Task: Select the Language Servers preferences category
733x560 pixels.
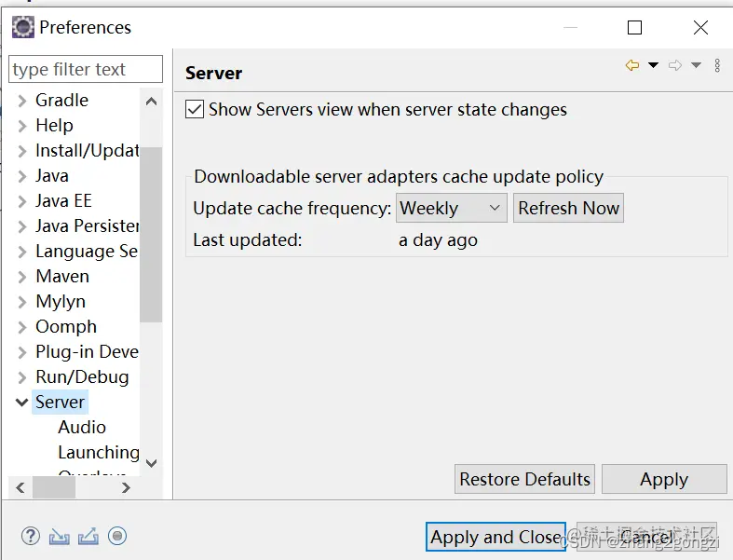Action: pos(87,252)
